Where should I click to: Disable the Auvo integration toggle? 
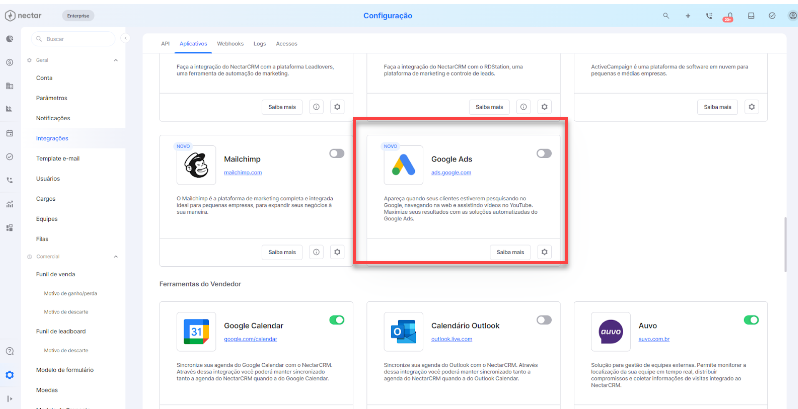tap(751, 319)
